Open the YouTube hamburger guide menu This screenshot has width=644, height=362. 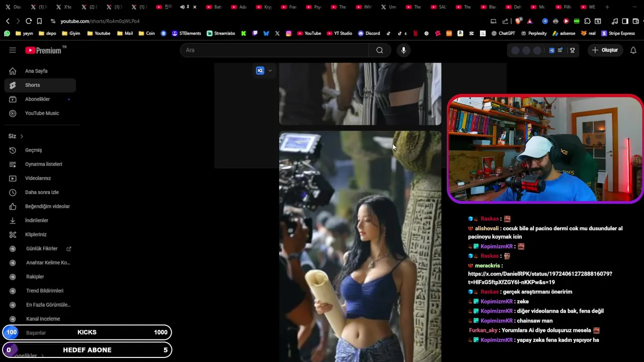[13, 50]
